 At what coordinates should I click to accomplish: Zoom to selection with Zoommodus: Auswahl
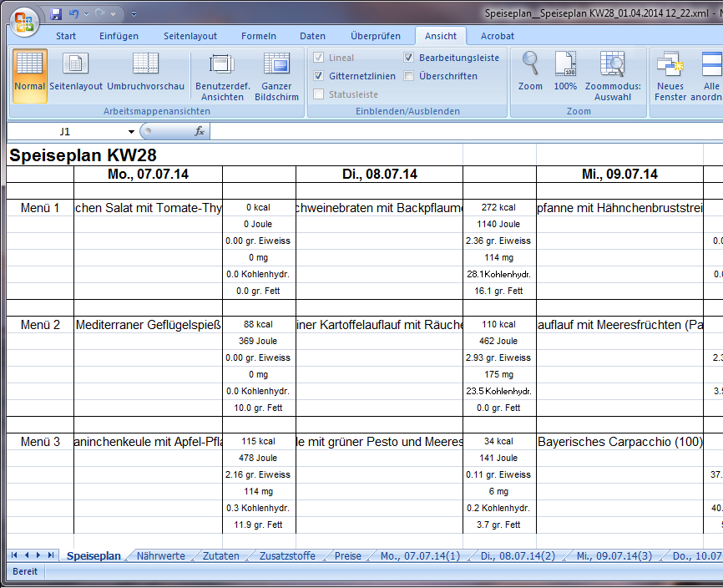613,76
